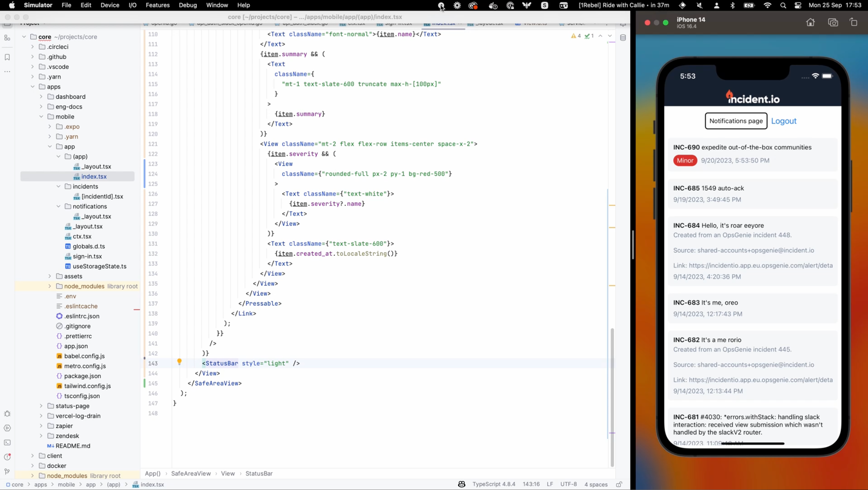The width and height of the screenshot is (868, 490).
Task: Open the Bookmarks tool window icon
Action: coord(7,57)
